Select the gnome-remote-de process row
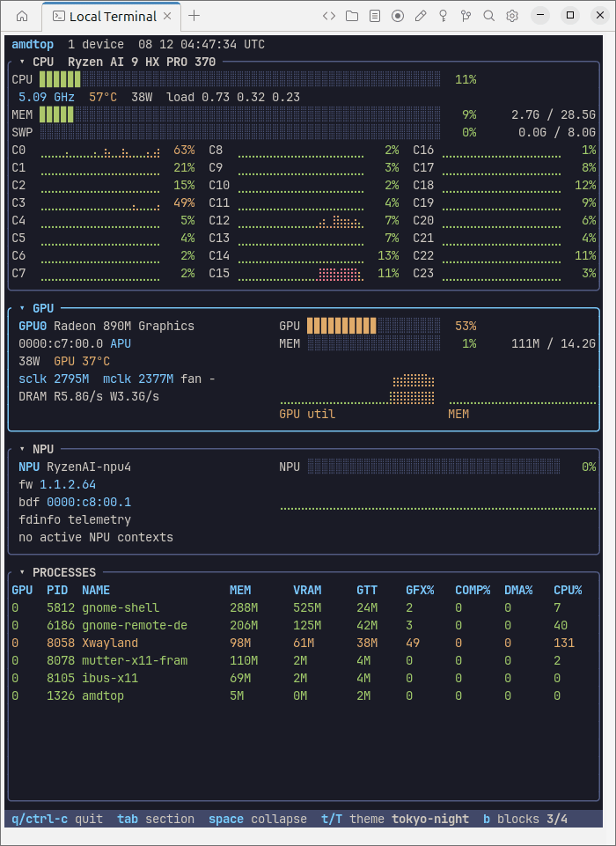616x846 pixels. click(303, 625)
